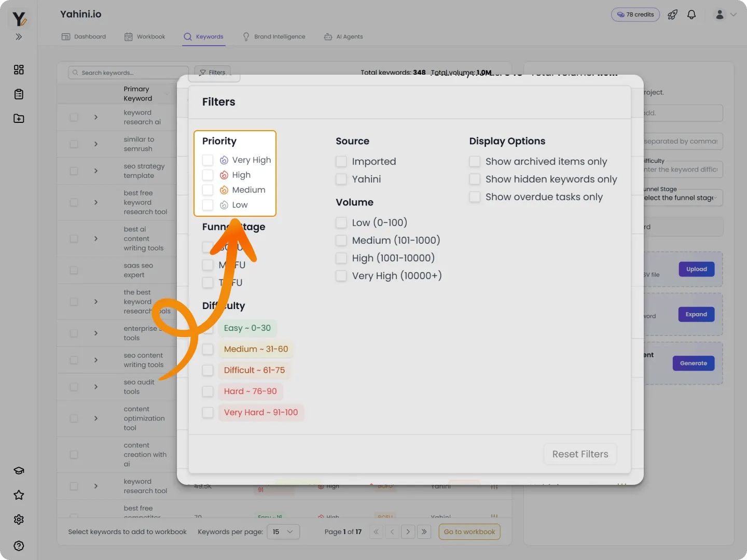
Task: Check Show archived items only
Action: tap(475, 161)
